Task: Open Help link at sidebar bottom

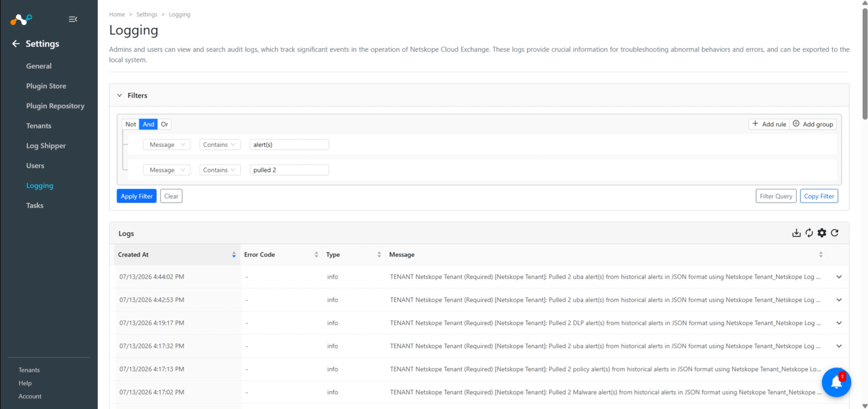Action: pos(25,383)
